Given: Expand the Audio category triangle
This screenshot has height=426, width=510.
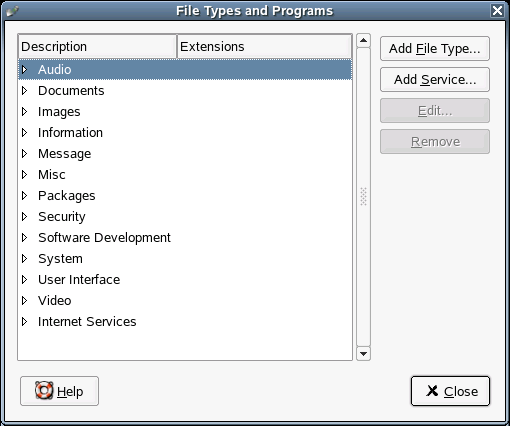Looking at the screenshot, I should (24, 69).
